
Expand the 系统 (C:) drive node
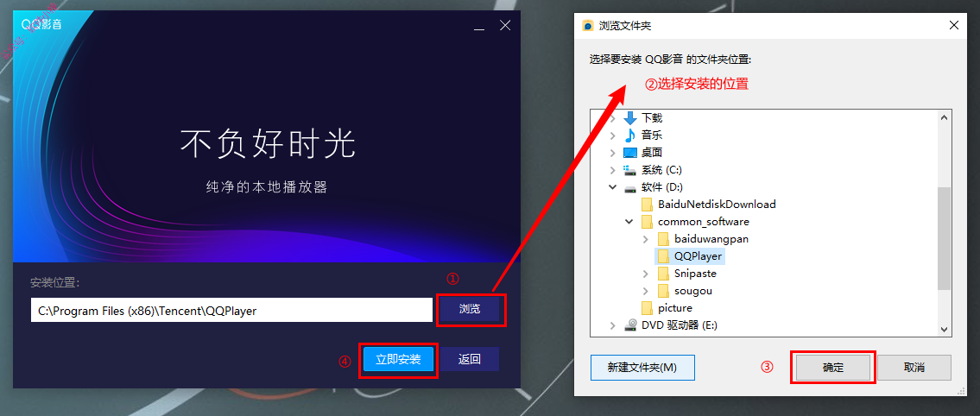point(612,170)
